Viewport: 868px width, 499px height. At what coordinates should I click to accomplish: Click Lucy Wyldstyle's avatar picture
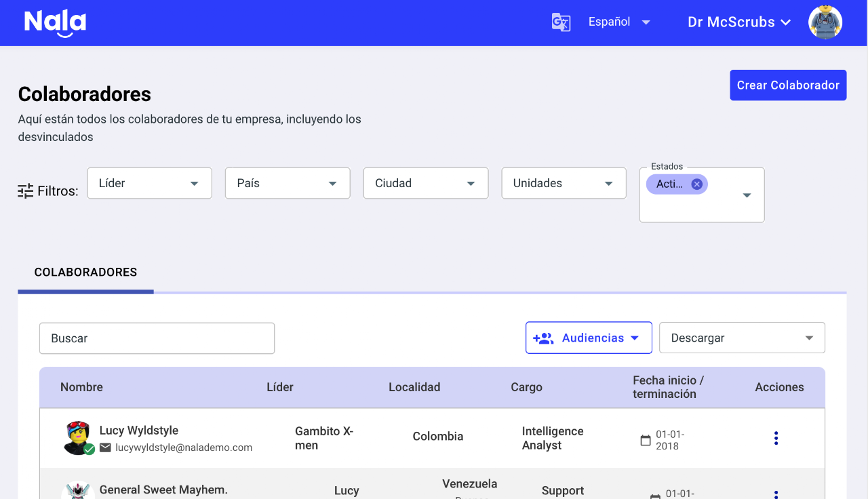coord(77,437)
